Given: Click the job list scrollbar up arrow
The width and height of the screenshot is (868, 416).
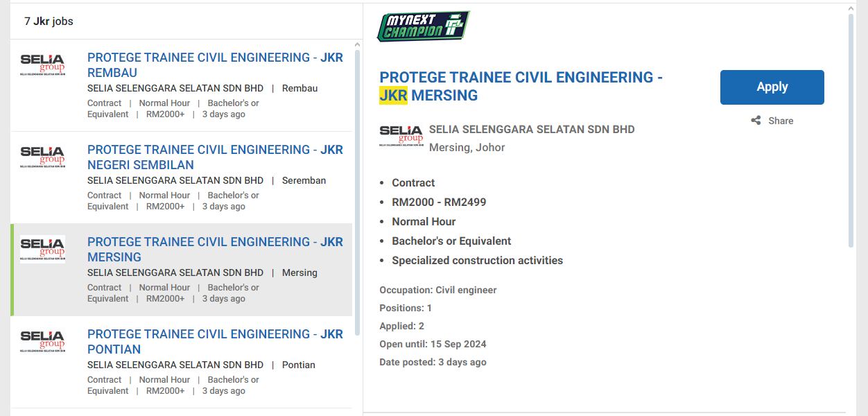Looking at the screenshot, I should coord(358,44).
